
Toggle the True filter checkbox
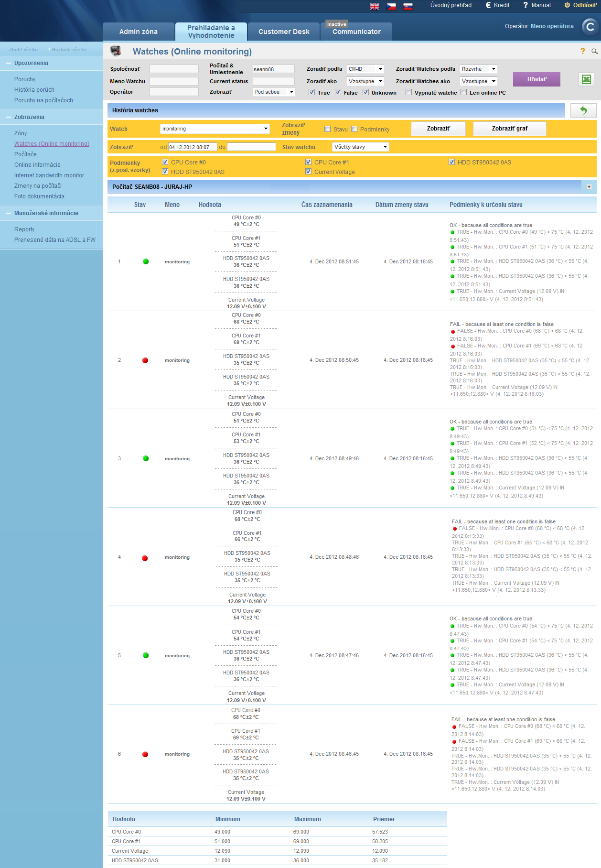point(311,92)
